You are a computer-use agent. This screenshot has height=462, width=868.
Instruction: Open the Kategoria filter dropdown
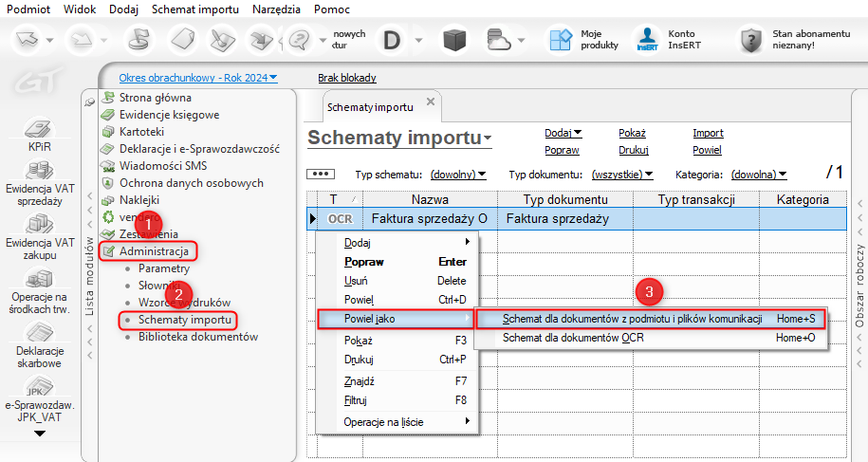pyautogui.click(x=759, y=175)
